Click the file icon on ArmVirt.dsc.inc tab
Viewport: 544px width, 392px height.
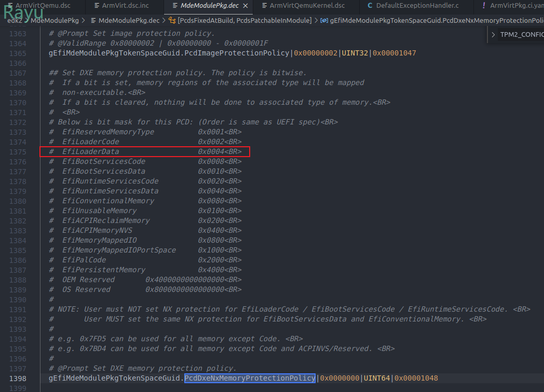pos(97,6)
